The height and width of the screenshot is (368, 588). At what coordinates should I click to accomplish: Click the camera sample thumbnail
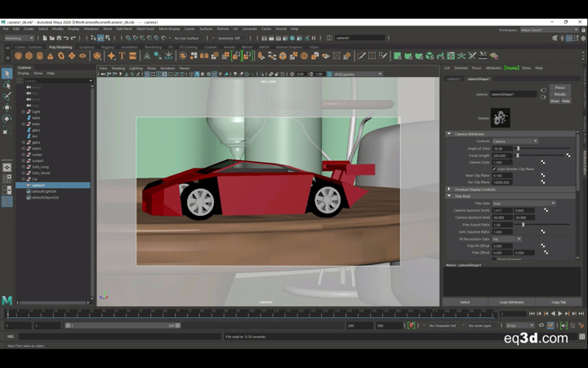coord(500,119)
